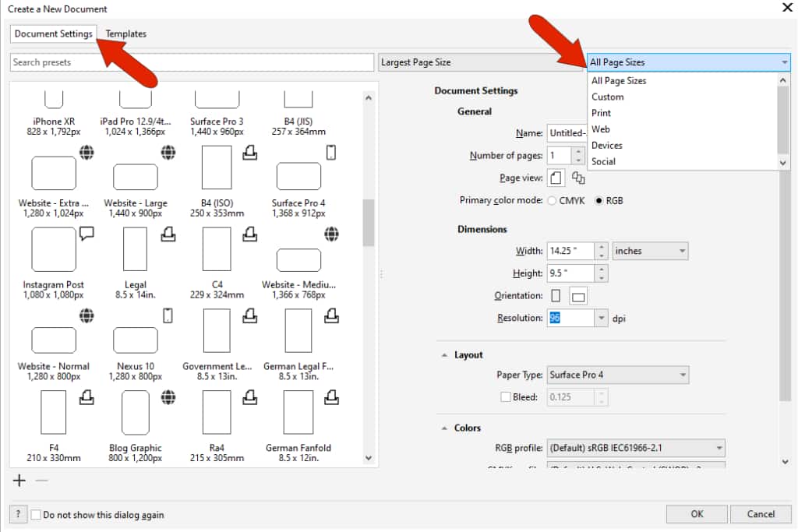The image size is (798, 532).
Task: Open the inches units dropdown
Action: coord(650,251)
